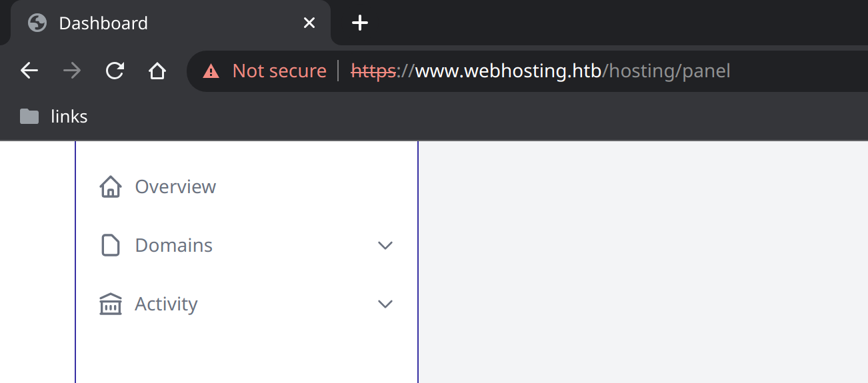This screenshot has width=868, height=383.
Task: Select the Domains label in sidebar
Action: pyautogui.click(x=173, y=245)
